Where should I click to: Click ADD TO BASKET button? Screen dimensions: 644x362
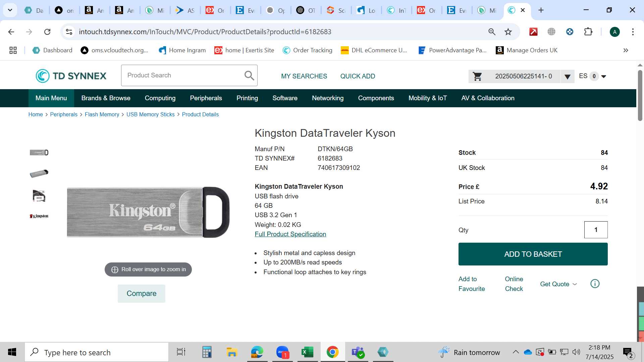533,254
